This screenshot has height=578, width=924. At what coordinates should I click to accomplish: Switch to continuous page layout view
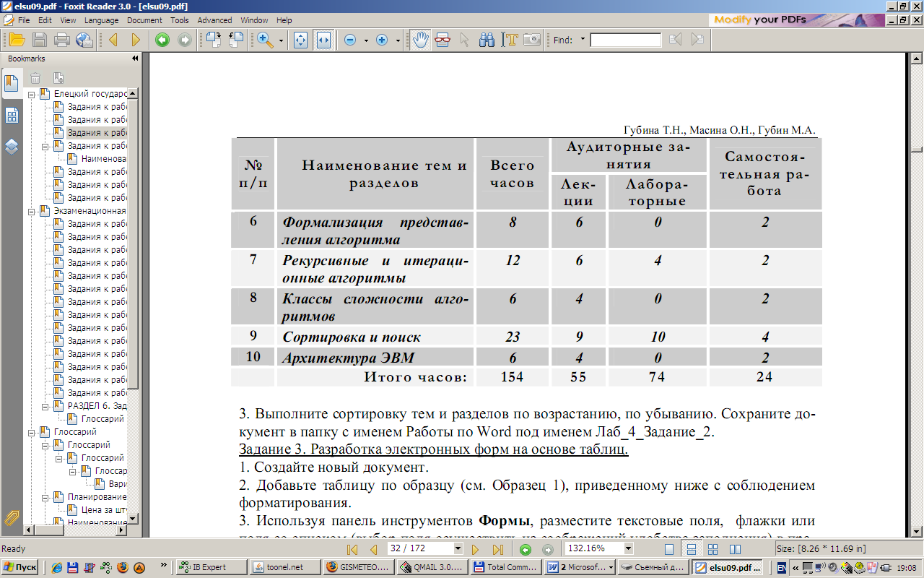pos(691,549)
